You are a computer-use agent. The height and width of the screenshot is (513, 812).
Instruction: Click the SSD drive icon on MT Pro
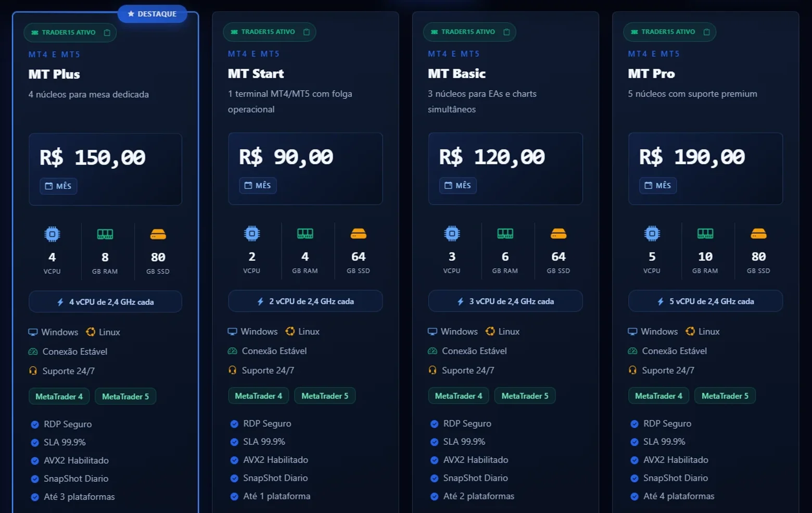[x=758, y=234]
